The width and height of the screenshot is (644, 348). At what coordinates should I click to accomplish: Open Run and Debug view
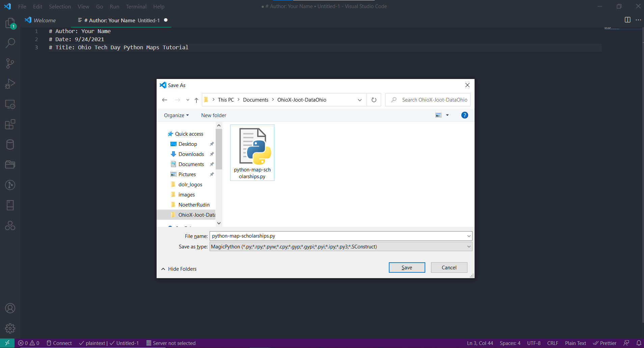10,84
